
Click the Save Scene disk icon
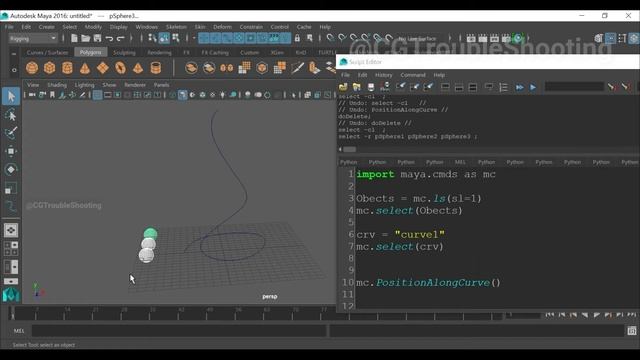tap(97, 38)
